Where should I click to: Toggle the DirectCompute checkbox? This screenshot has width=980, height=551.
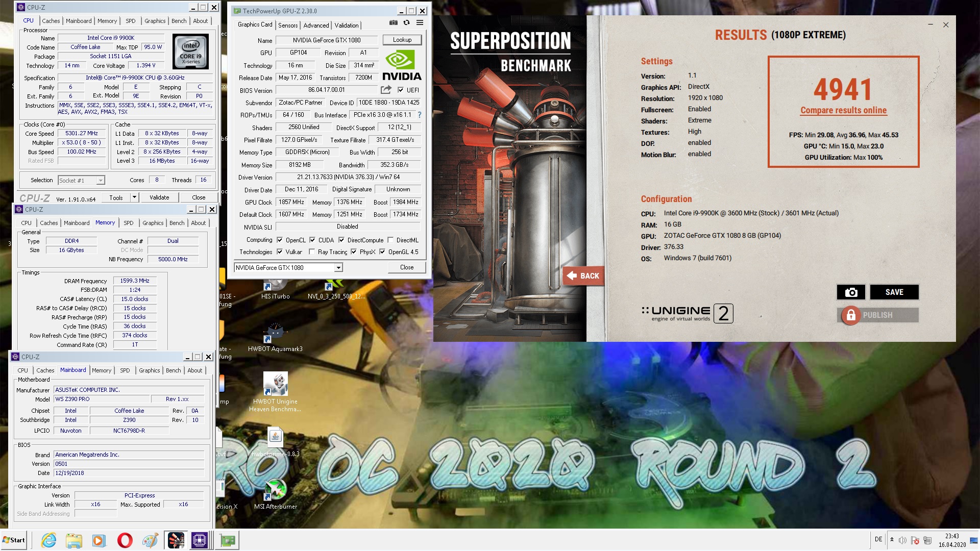pyautogui.click(x=341, y=240)
